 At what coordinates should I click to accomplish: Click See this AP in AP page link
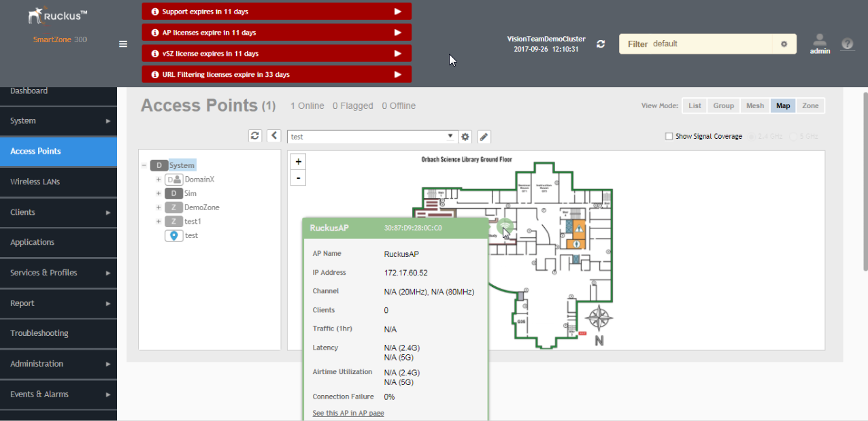(348, 414)
